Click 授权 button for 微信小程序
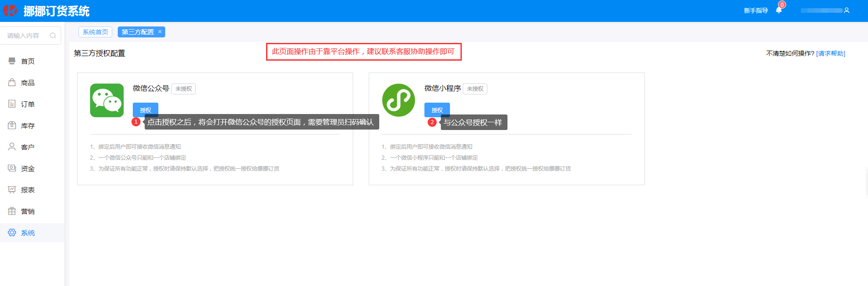The height and width of the screenshot is (286, 868). pos(437,110)
